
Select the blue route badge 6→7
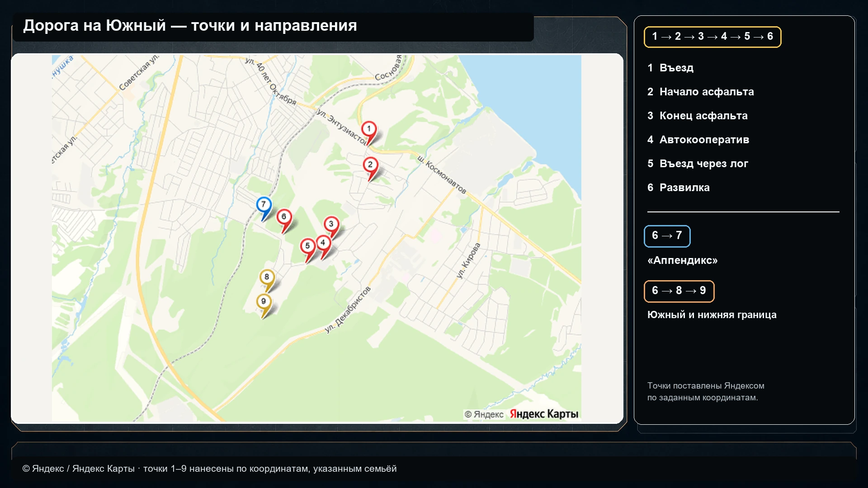[667, 236]
